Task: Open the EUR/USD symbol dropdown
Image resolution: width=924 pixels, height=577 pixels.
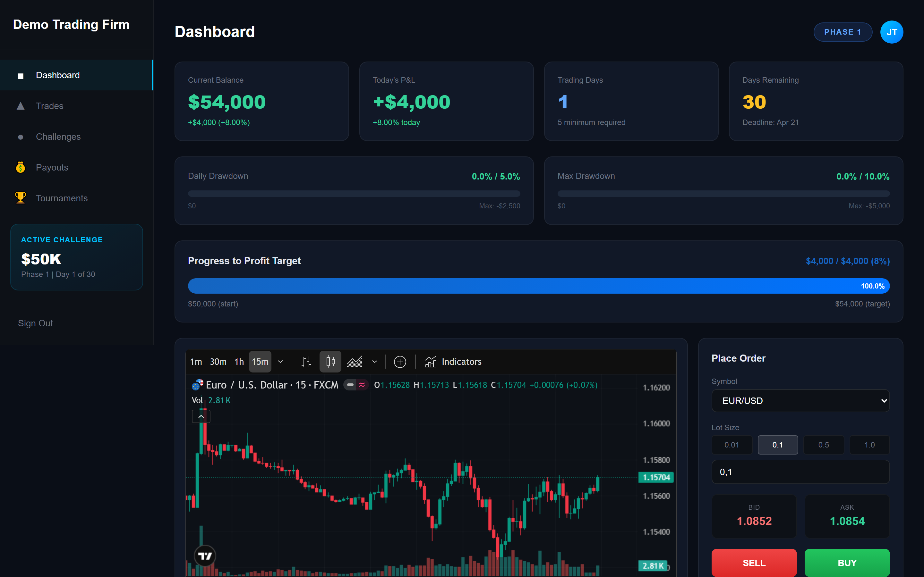Action: point(800,401)
